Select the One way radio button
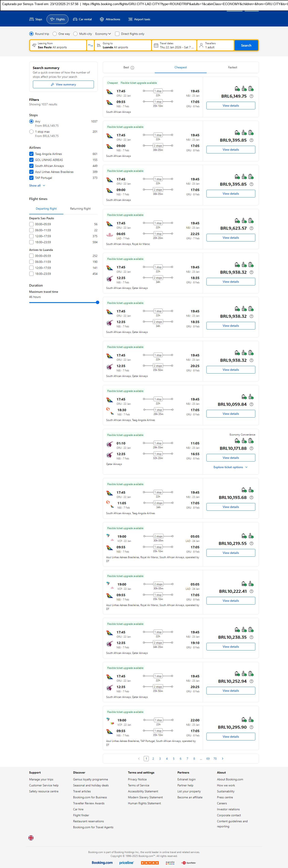288x868 pixels. tap(55, 34)
